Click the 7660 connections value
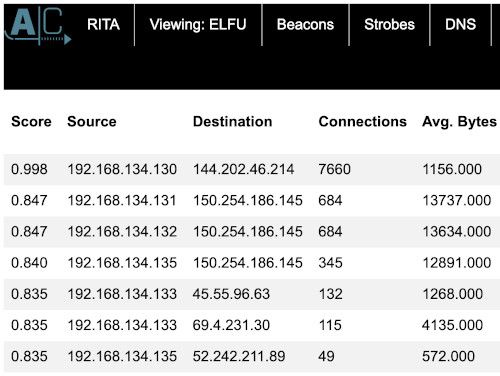The height and width of the screenshot is (376, 500). pos(334,169)
